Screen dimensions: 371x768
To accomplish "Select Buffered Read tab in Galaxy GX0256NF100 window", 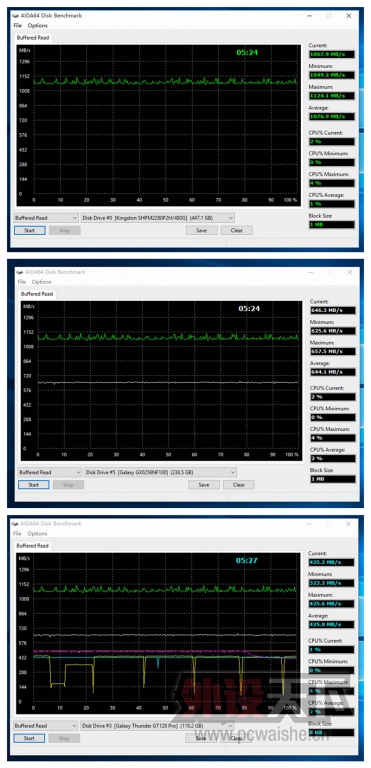I will coord(37,294).
